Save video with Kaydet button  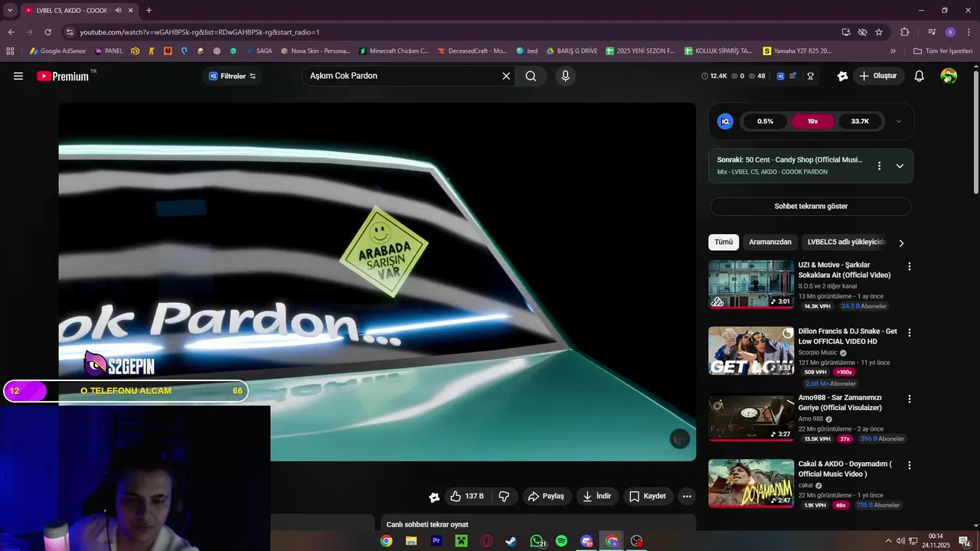pyautogui.click(x=648, y=496)
